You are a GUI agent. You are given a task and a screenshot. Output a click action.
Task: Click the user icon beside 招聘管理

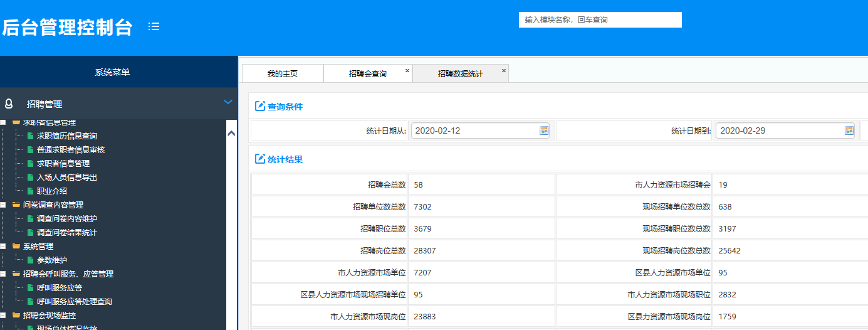tap(9, 104)
